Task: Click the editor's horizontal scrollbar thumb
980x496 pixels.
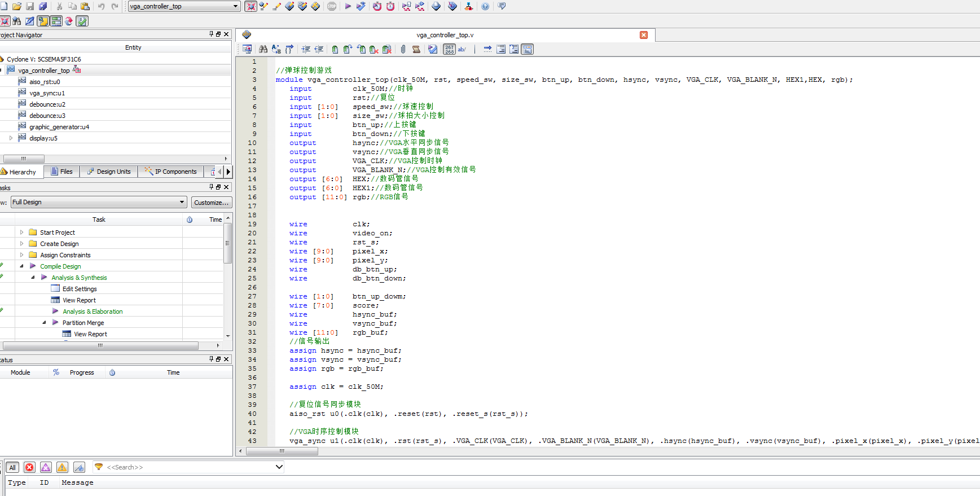Action: click(x=282, y=451)
